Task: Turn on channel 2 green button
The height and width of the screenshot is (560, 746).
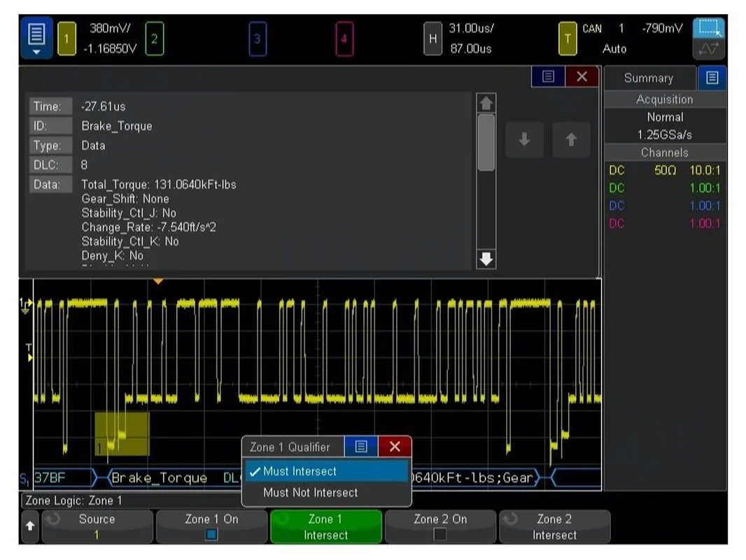Action: pos(154,38)
